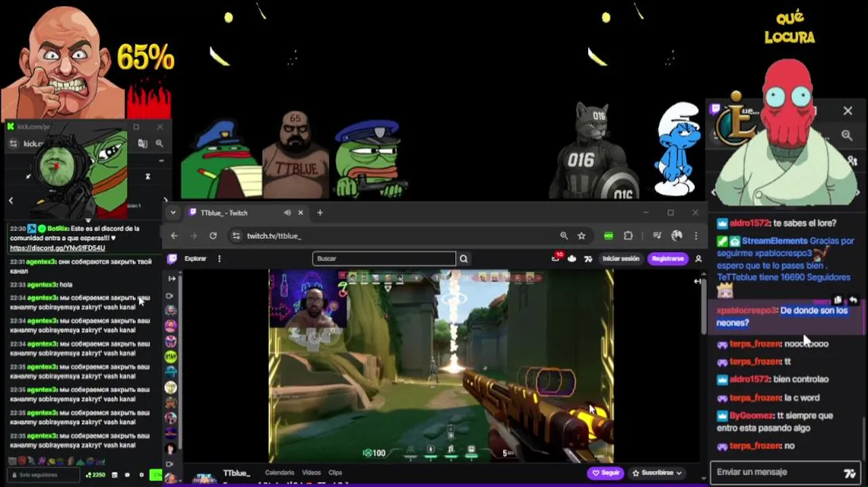Open the media control icon in Chrome toolbar
This screenshot has width=868, height=487.
coord(657,235)
